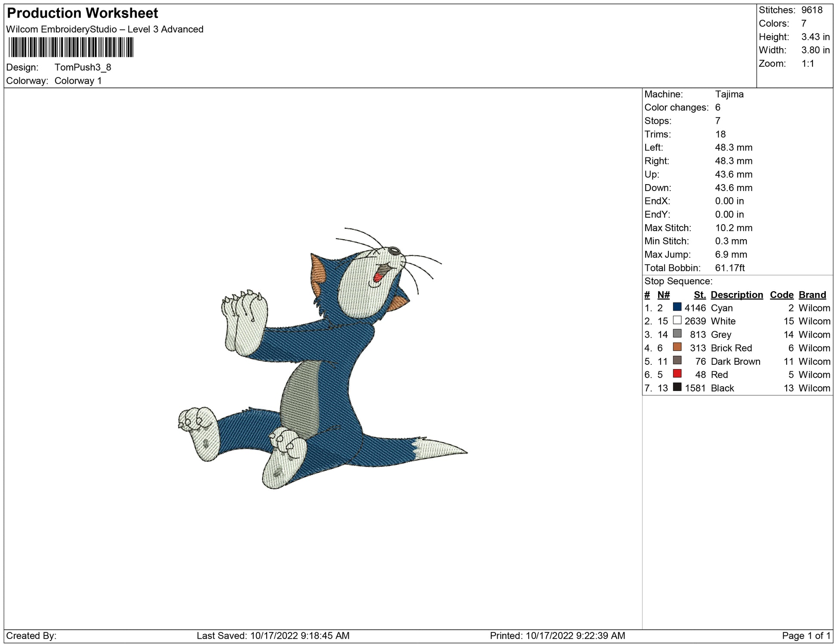This screenshot has height=644, width=837.
Task: Click the Red thread color swatch
Action: point(677,374)
